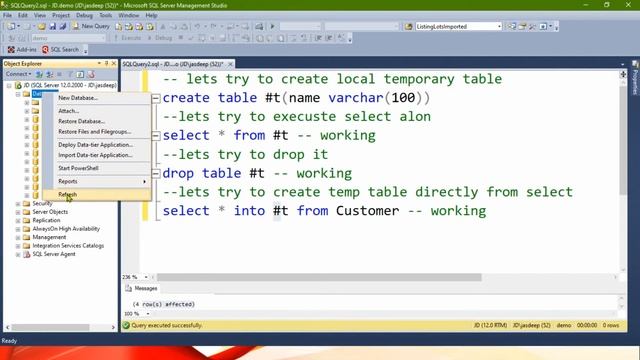Image resolution: width=640 pixels, height=360 pixels.
Task: Click the Save All toolbar icon
Action: pyautogui.click(x=63, y=27)
